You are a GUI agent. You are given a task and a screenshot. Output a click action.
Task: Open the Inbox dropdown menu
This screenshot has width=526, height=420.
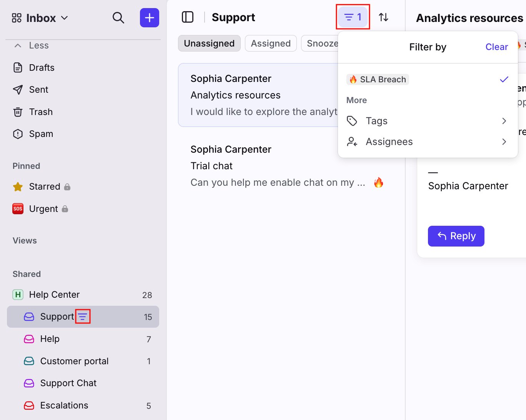40,18
